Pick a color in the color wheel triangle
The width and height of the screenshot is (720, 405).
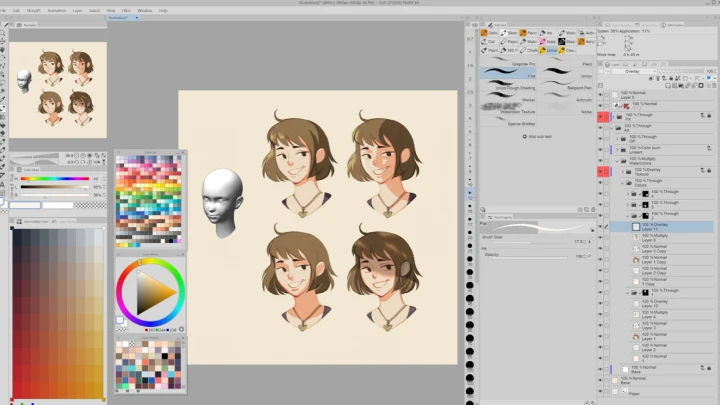154,294
